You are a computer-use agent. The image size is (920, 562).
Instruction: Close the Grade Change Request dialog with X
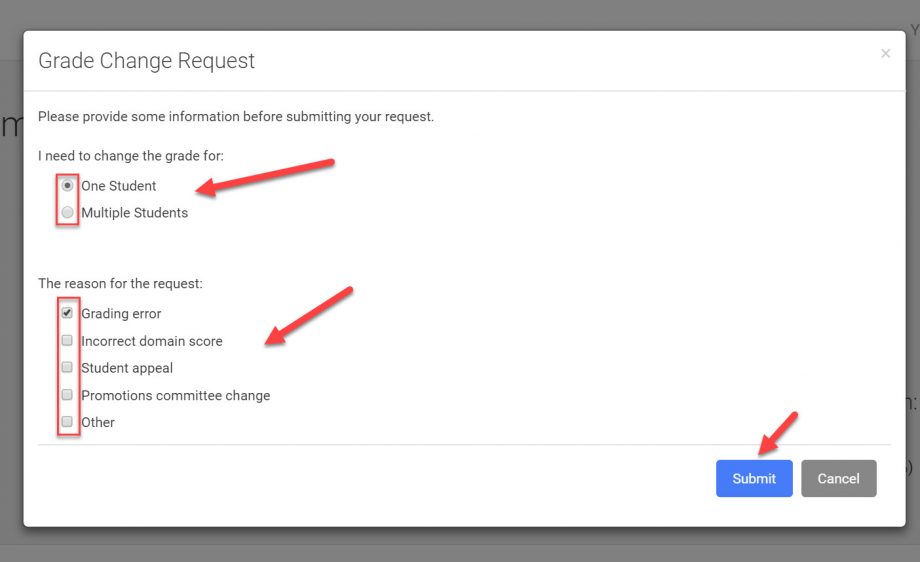[x=885, y=54]
